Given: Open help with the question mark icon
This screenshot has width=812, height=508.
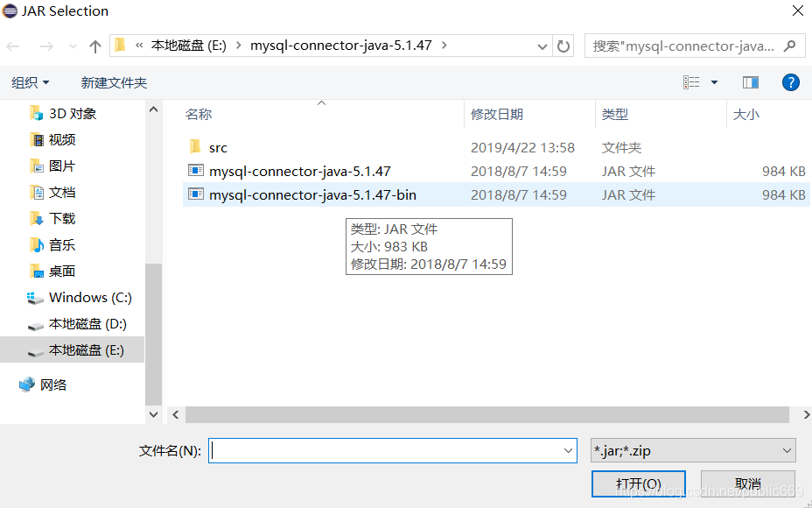Looking at the screenshot, I should pos(791,82).
